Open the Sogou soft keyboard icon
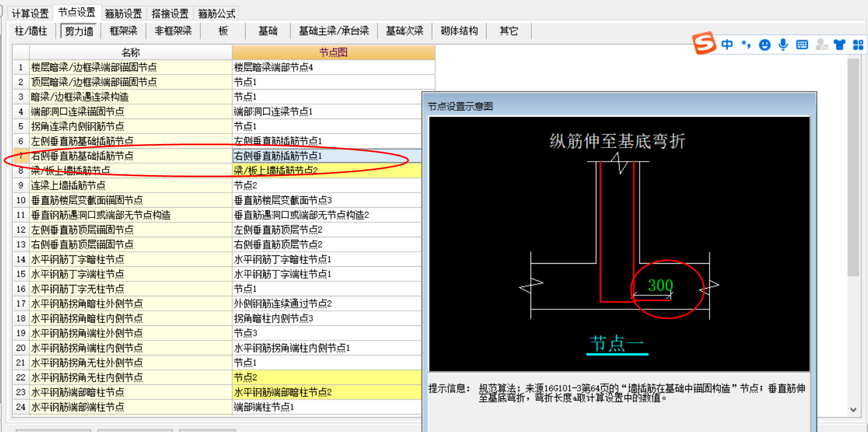 [x=802, y=45]
